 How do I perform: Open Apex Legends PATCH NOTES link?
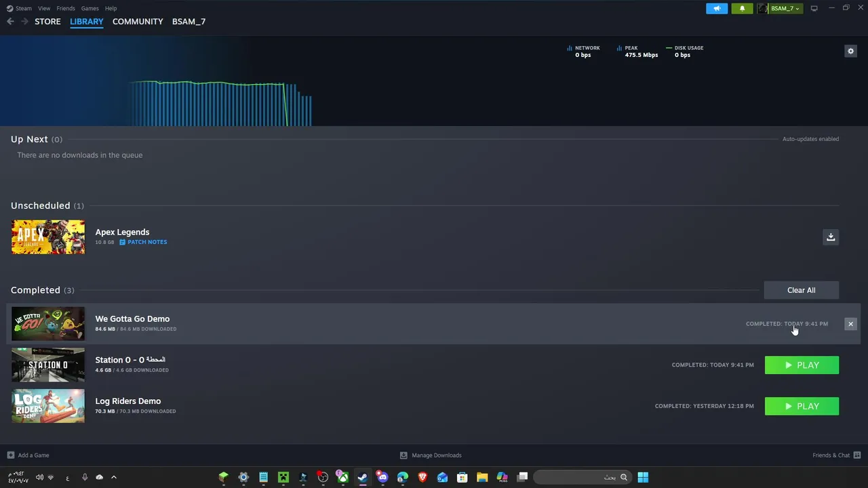click(x=143, y=242)
